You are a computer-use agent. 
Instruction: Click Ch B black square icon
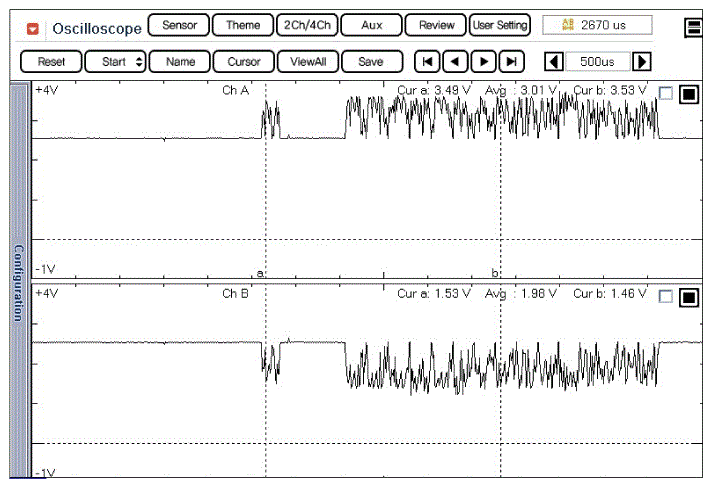coord(688,297)
